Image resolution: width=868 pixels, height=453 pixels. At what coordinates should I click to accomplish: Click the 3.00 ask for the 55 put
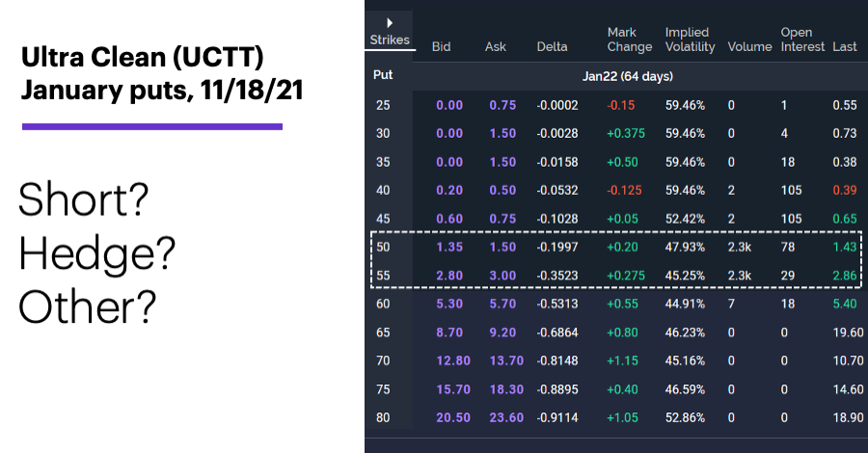[x=502, y=276]
